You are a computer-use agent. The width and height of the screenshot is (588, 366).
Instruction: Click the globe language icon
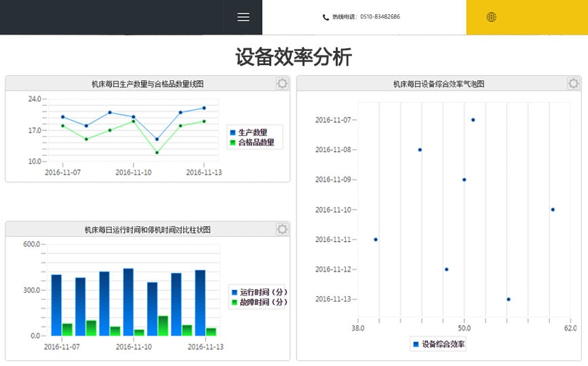point(491,17)
